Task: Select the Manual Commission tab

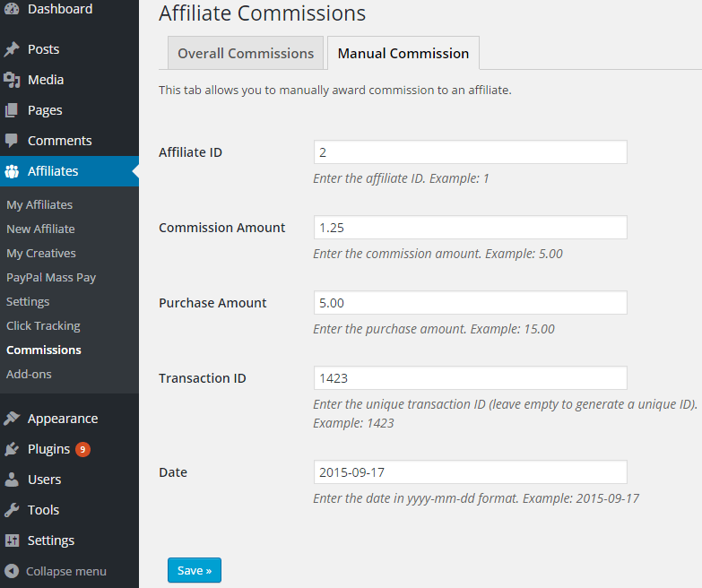Action: click(x=403, y=53)
